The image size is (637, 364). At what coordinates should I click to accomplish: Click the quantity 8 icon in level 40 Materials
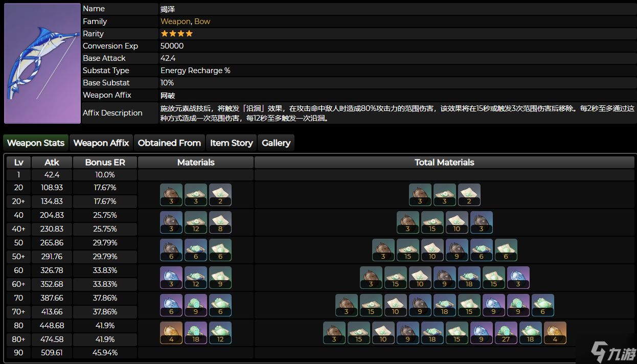220,222
